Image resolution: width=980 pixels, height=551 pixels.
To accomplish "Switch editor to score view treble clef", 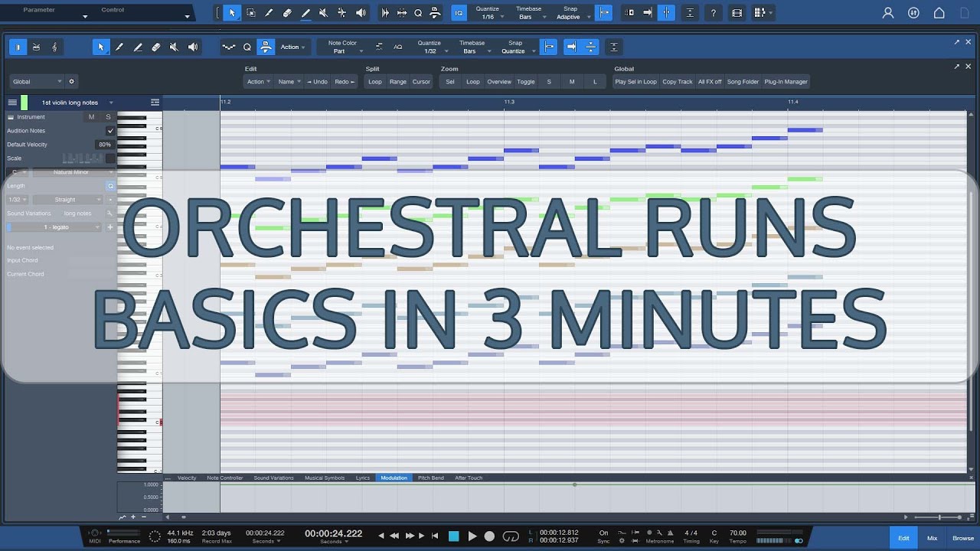I will click(x=54, y=47).
